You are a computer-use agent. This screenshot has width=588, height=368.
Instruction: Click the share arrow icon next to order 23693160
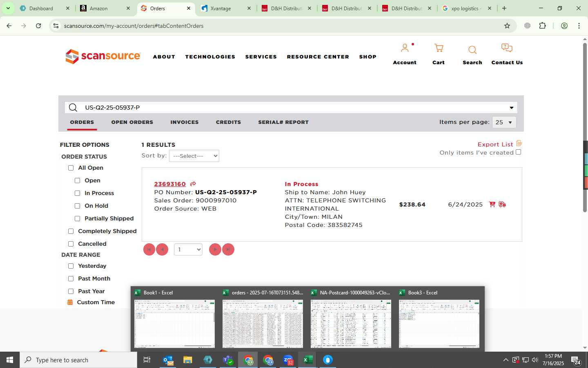pyautogui.click(x=193, y=184)
